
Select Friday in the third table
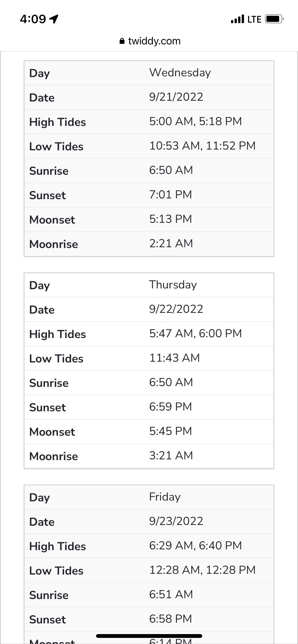coord(165,497)
